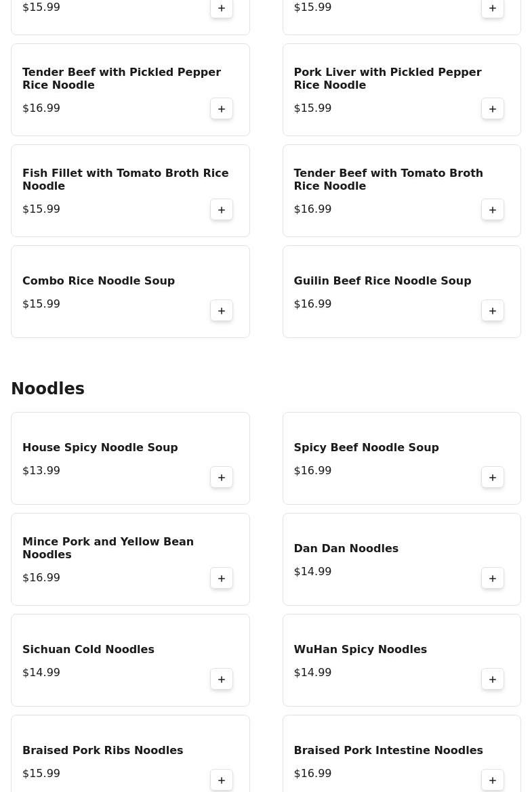
Task: Add Fish Fillet with Tomato Broth Rice Noodle
Action: [222, 209]
